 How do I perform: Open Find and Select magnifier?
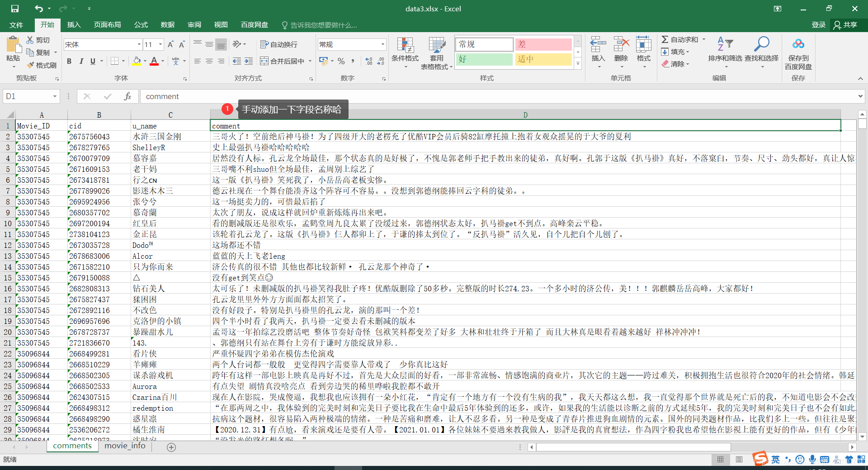[x=761, y=44]
